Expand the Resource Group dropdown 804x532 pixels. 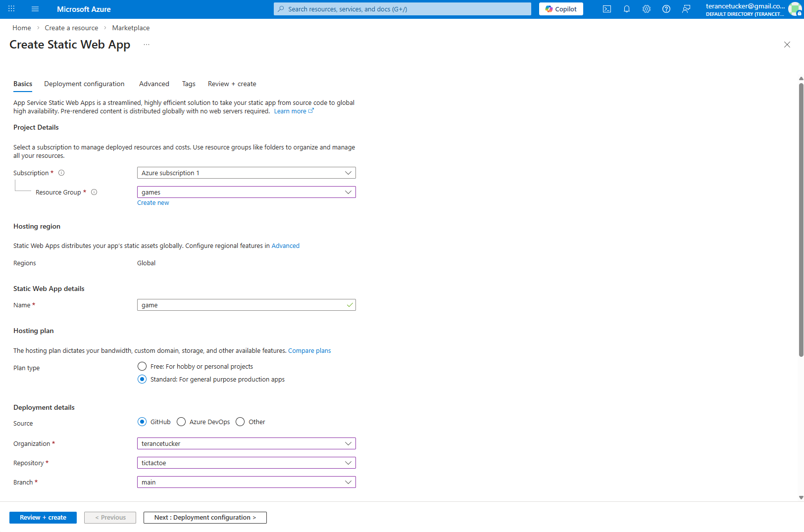(247, 192)
